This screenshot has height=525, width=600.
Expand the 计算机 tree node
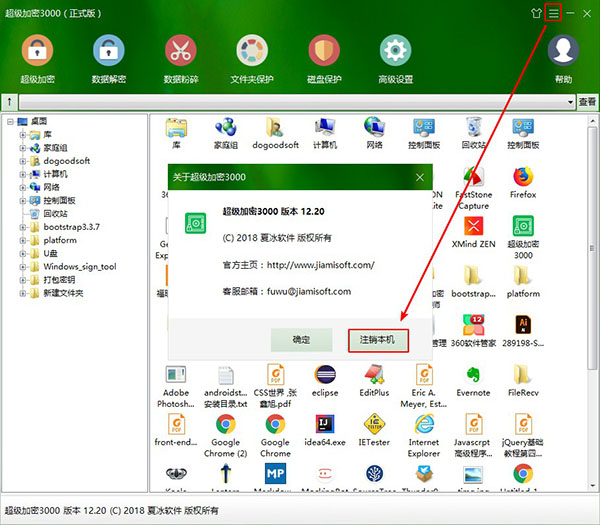22,174
